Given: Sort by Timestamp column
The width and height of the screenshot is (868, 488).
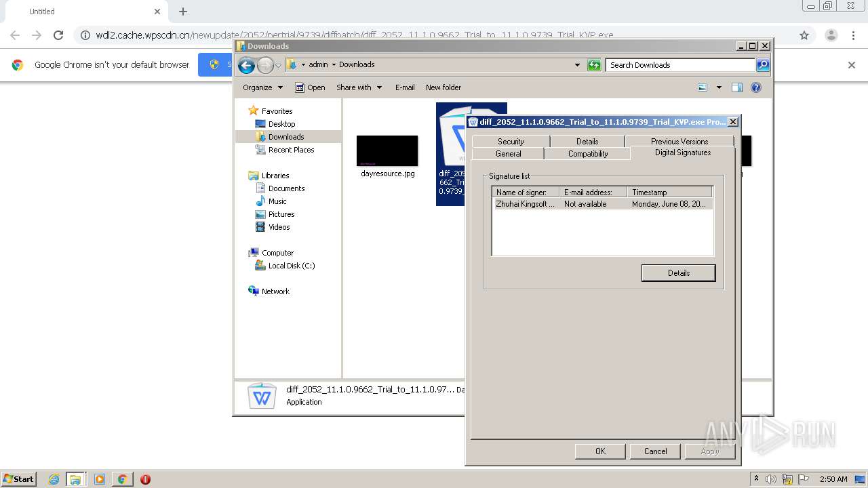Looking at the screenshot, I should [x=669, y=192].
